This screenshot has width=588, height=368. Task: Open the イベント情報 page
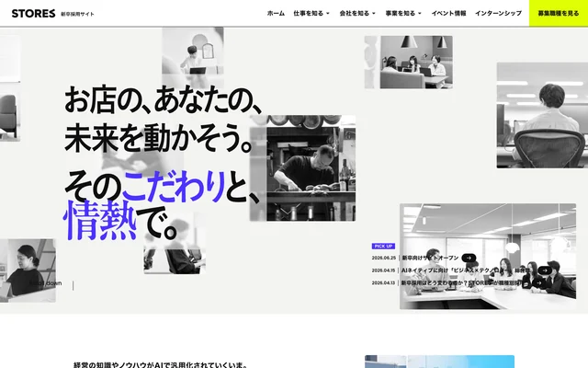[448, 13]
